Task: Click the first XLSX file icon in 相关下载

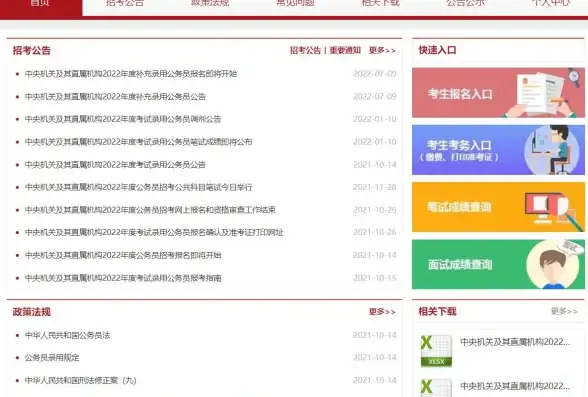Action: point(436,351)
